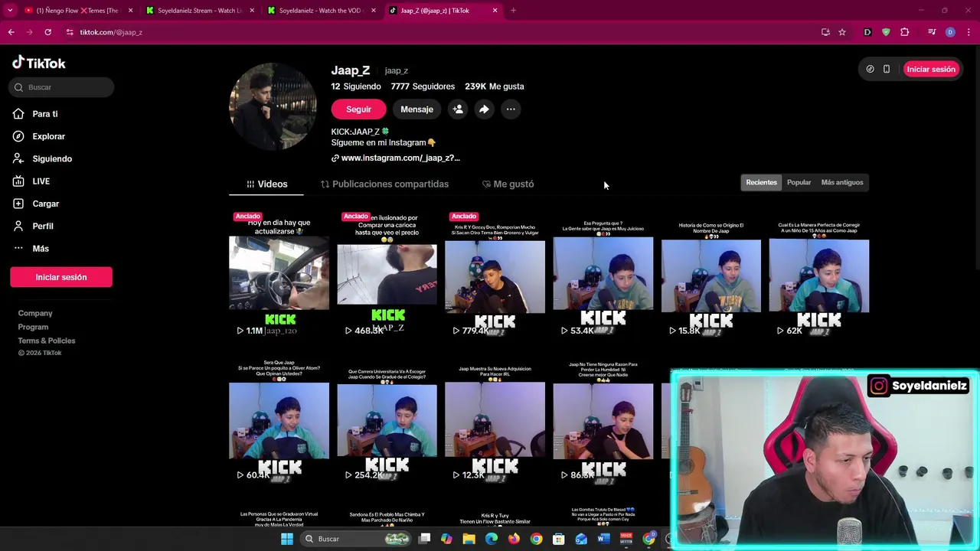Screen dimensions: 980x551
Task: Click the phone icon next to Iniciar sesión
Action: (x=887, y=69)
